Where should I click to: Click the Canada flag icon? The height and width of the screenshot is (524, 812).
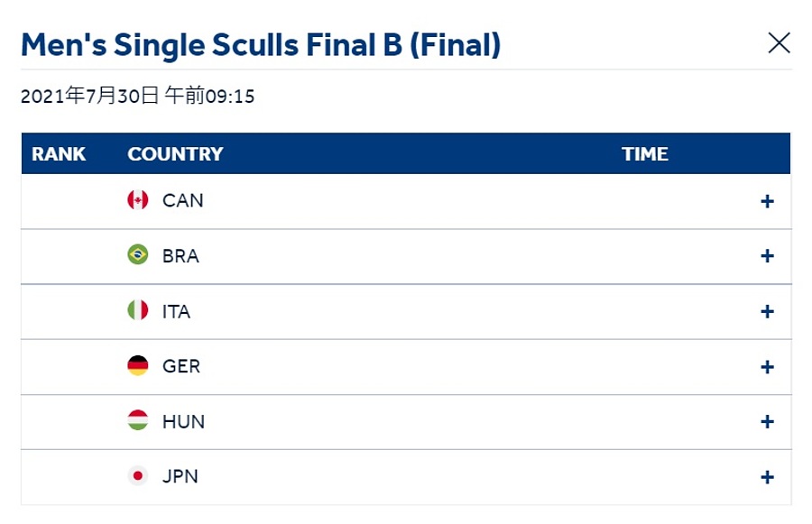(x=138, y=200)
